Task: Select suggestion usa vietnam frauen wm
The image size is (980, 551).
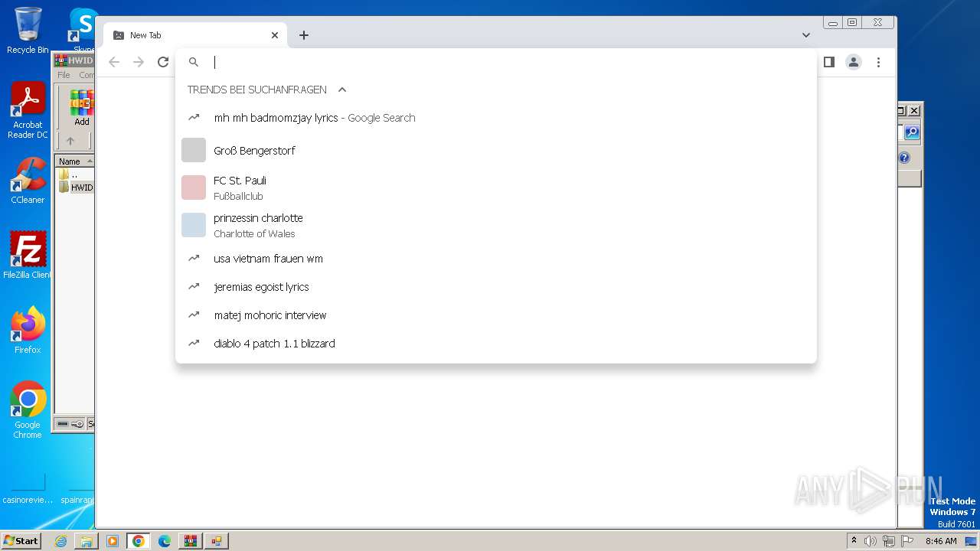Action: tap(496, 259)
